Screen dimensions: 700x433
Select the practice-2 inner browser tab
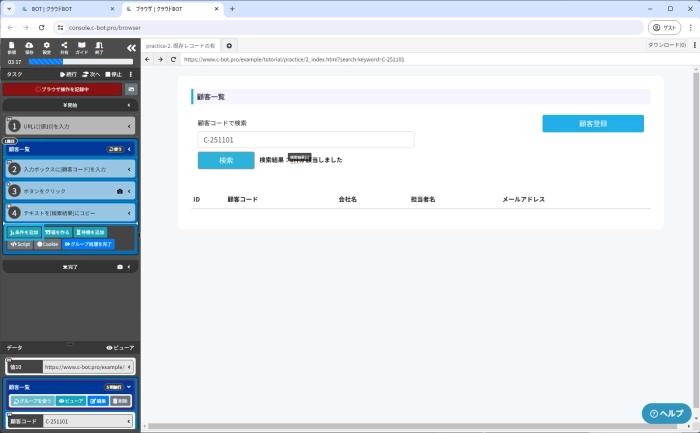click(x=180, y=45)
